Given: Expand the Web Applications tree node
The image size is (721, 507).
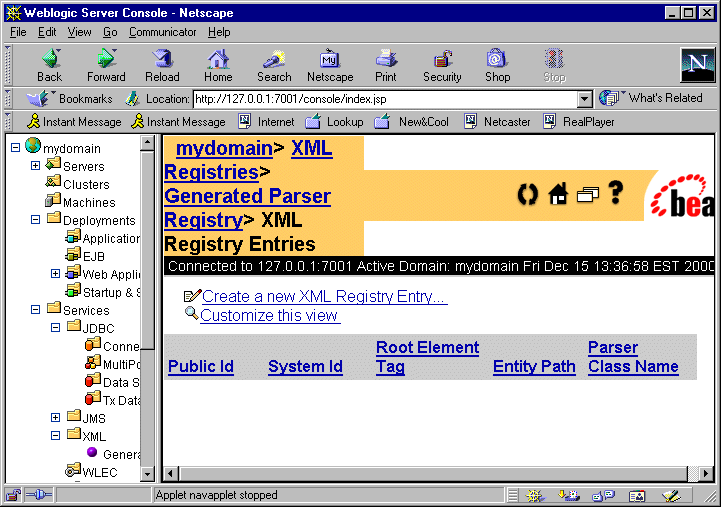Looking at the screenshot, I should pos(55,274).
